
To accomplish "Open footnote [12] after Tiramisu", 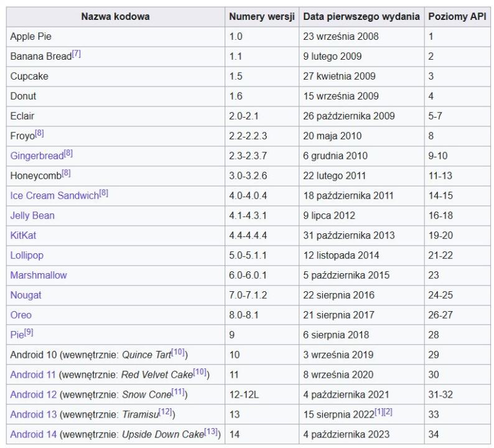I will (165, 412).
